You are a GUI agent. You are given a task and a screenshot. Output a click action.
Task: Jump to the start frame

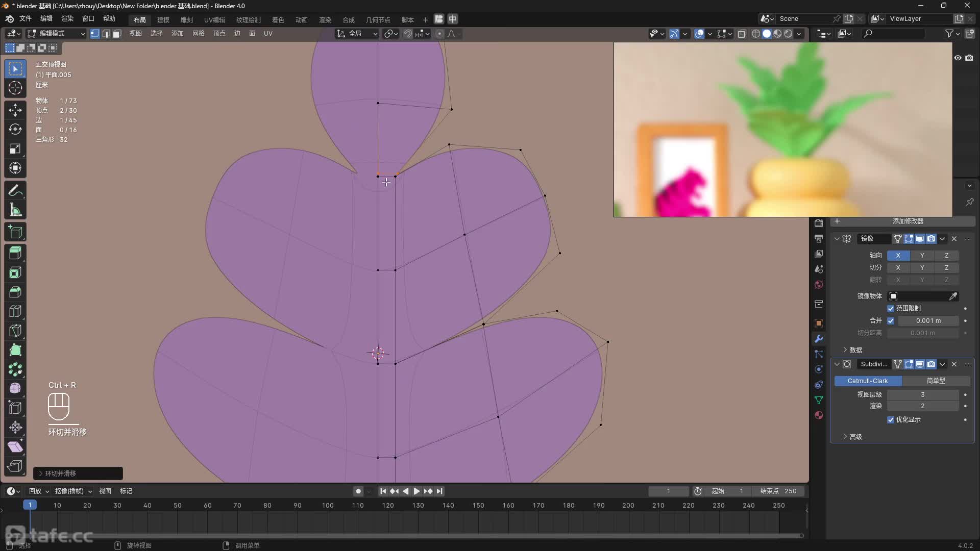383,491
